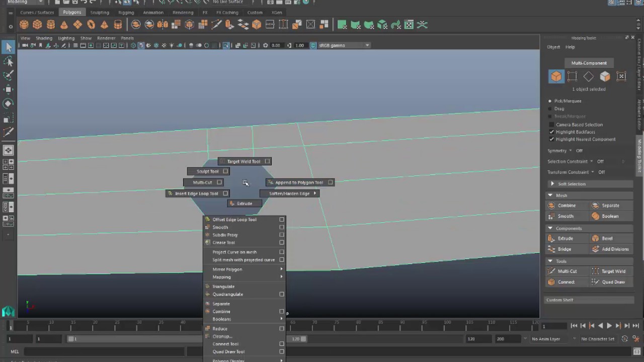644x362 pixels.
Task: Activate the Move tool in the toolbox
Action: (8, 89)
